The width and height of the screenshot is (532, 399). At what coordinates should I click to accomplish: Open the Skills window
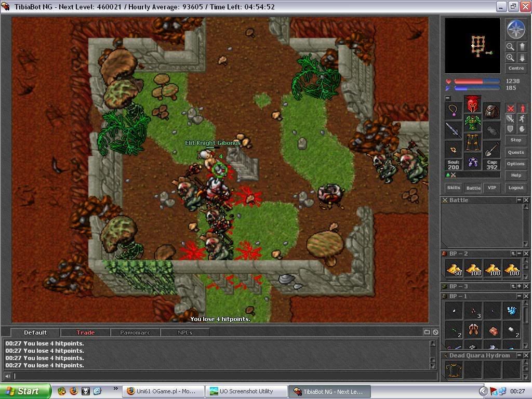[x=454, y=188]
